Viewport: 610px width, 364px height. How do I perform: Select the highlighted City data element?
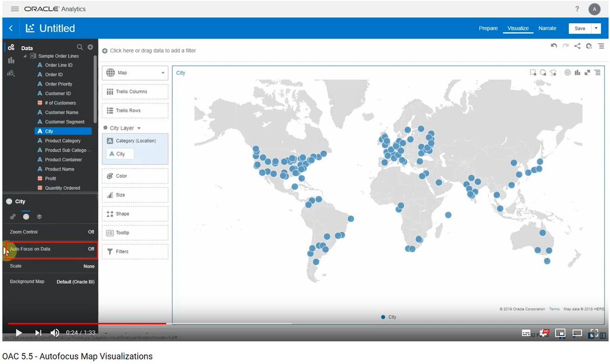click(x=63, y=131)
